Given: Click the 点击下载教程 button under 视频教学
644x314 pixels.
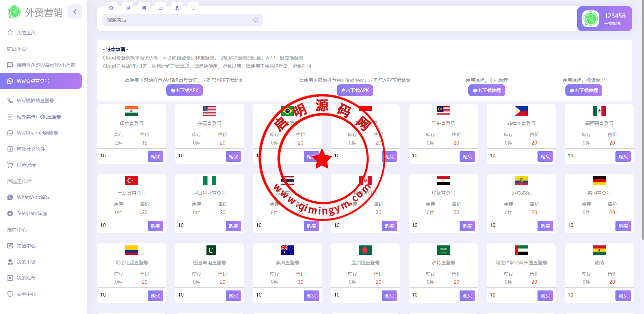Looking at the screenshot, I should click(584, 90).
